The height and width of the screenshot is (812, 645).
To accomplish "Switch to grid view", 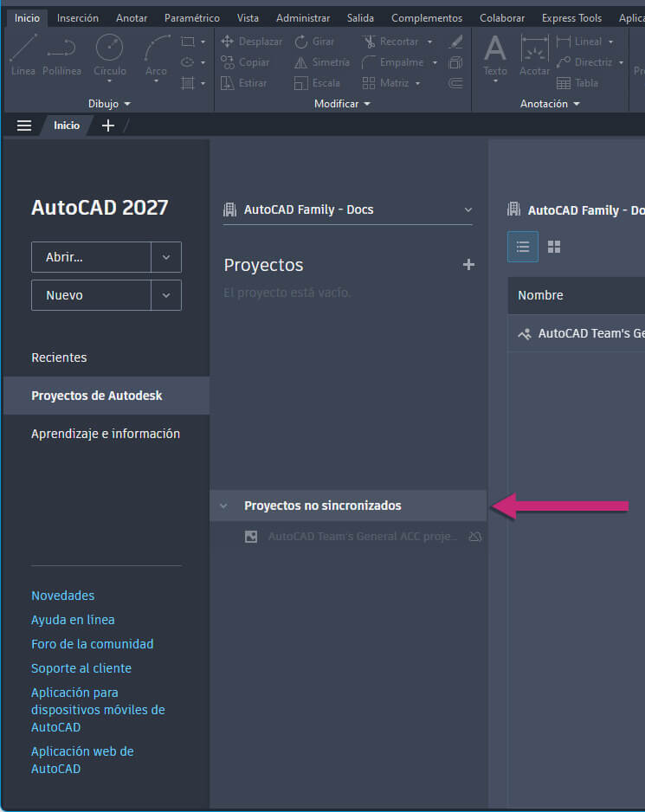I will 554,247.
